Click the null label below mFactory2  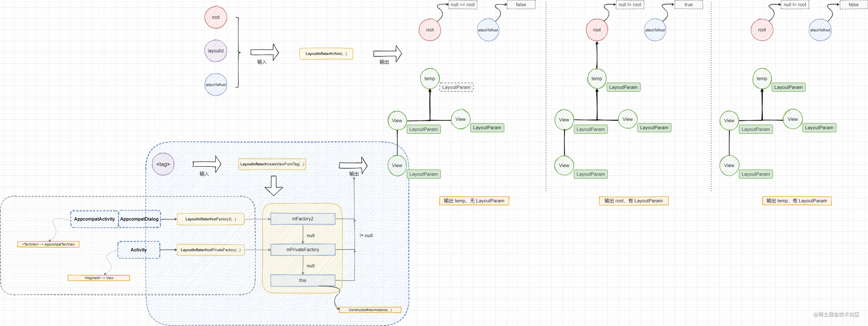point(311,235)
